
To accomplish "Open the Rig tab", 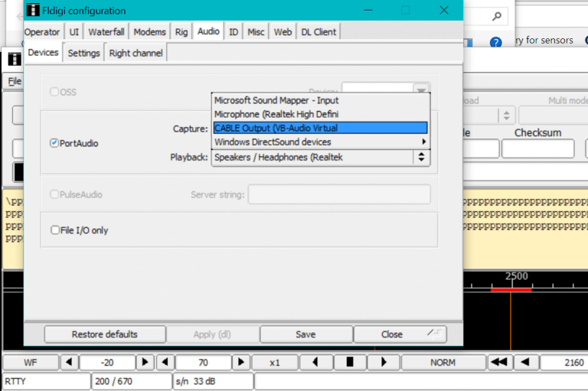I will [x=181, y=32].
